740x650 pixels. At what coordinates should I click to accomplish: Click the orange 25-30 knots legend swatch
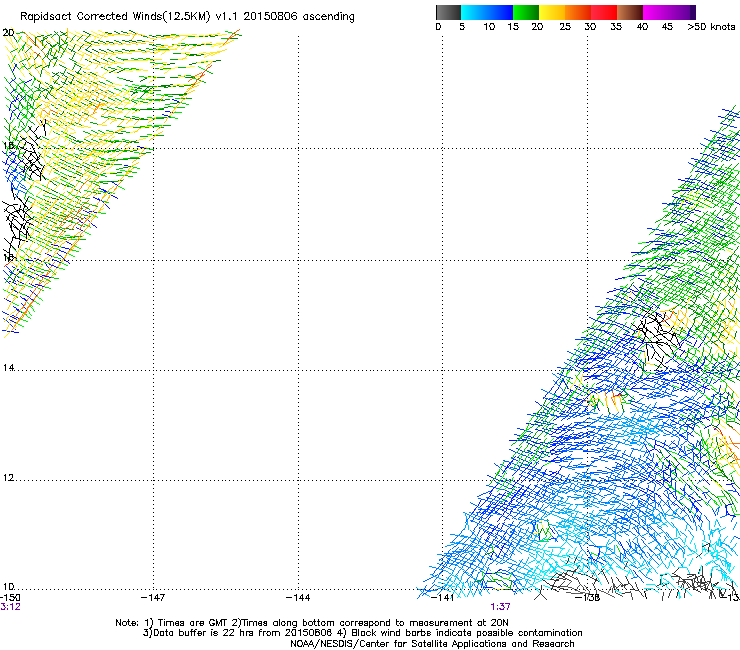[578, 12]
